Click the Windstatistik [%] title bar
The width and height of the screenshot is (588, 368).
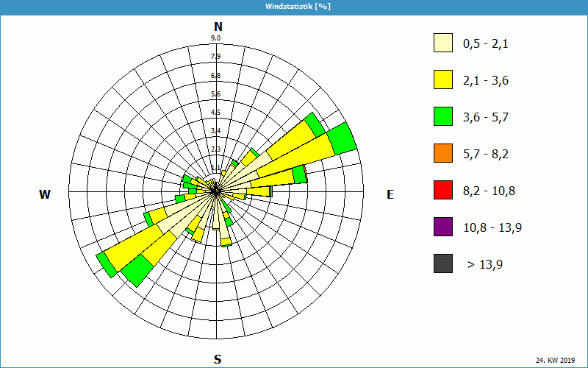[294, 6]
